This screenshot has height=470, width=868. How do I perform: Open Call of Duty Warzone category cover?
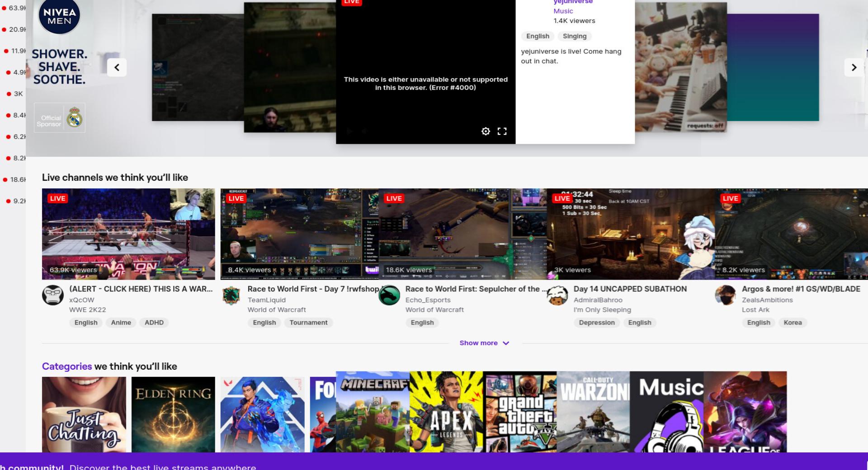tap(593, 412)
